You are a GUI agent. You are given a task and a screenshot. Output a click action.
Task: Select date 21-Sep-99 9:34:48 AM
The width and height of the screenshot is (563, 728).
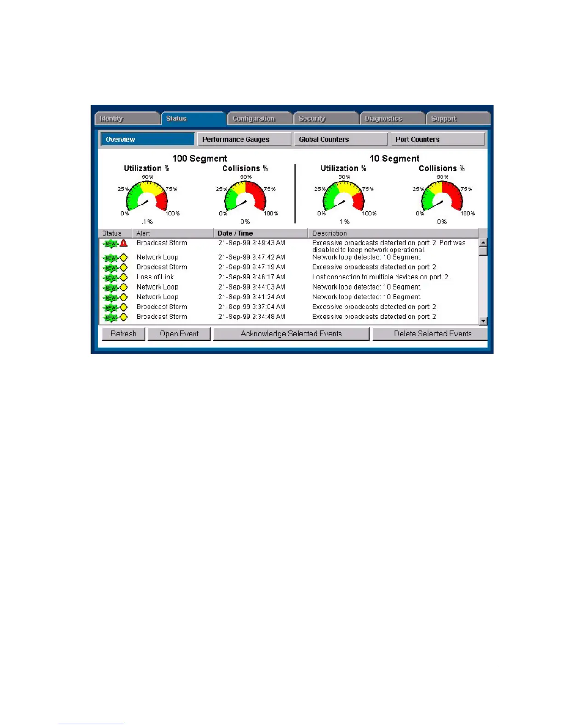[252, 317]
